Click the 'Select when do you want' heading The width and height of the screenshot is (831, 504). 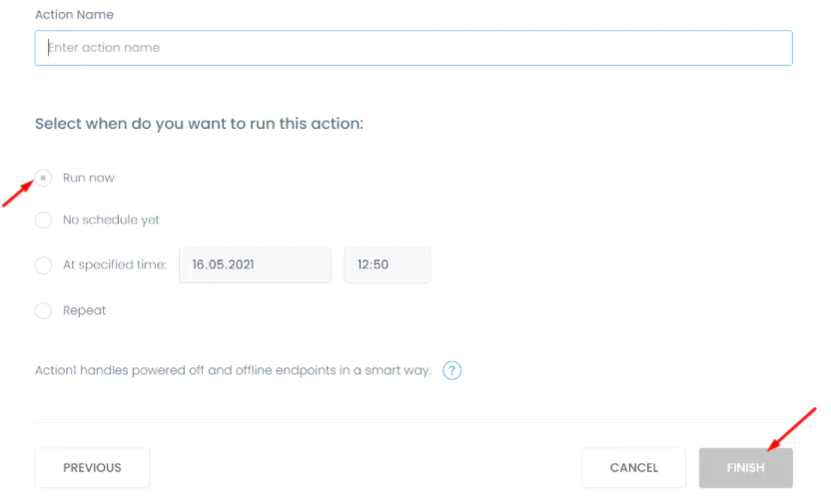(x=199, y=124)
